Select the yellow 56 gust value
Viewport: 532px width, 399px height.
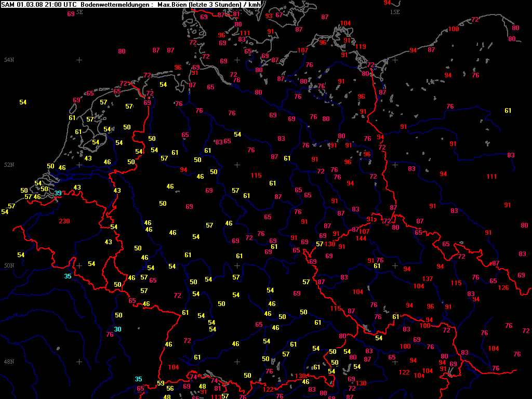pos(170,389)
